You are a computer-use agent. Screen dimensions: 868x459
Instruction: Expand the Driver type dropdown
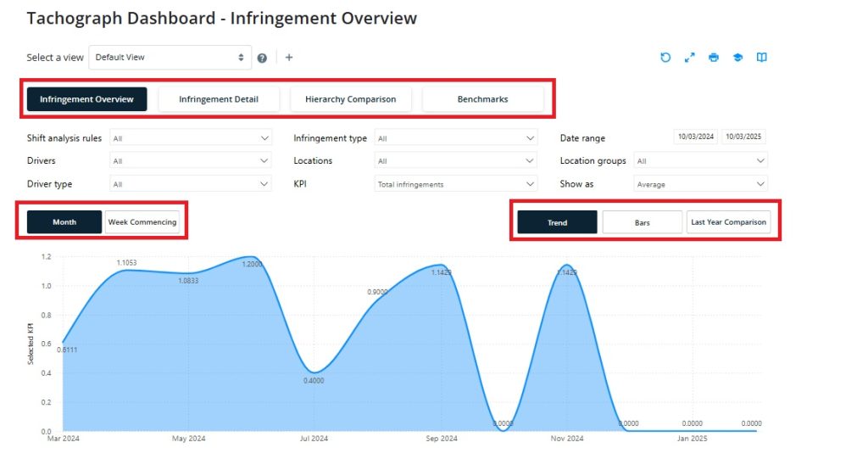click(191, 184)
